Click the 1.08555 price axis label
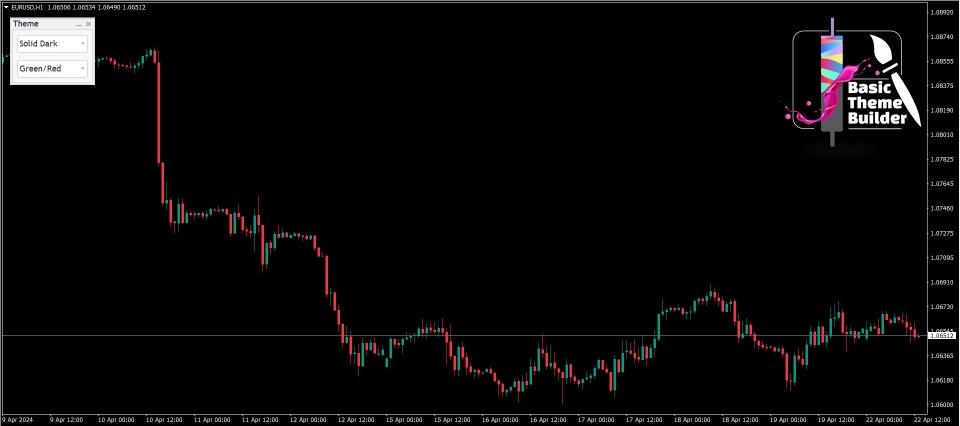Image resolution: width=960 pixels, height=426 pixels. coord(941,61)
